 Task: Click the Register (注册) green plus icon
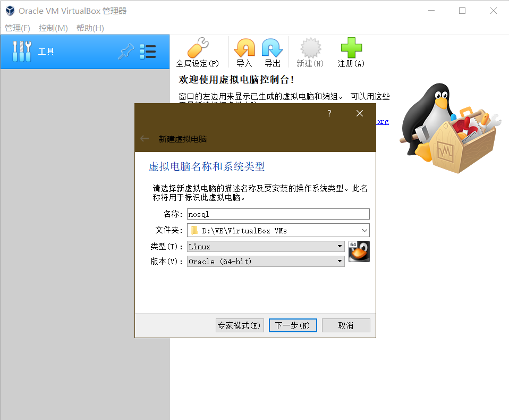[351, 52]
